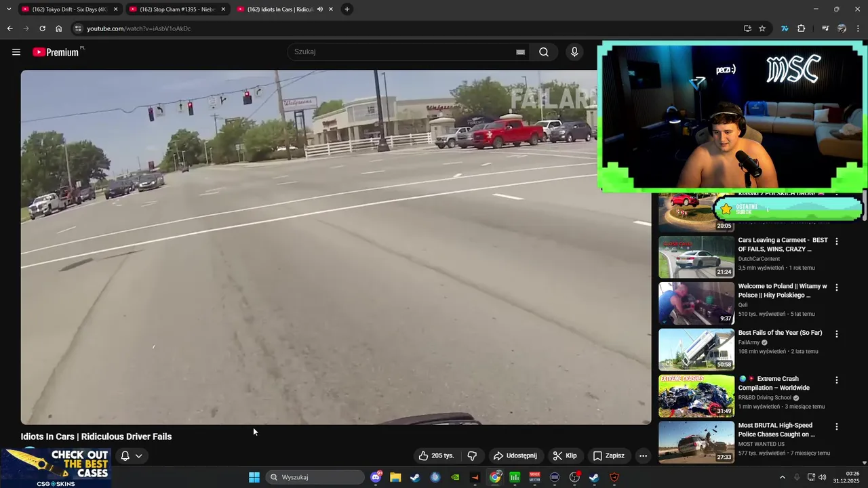Open options menu for Extreme Crash Compilation
Screen dimensions: 868x488
pos(837,380)
